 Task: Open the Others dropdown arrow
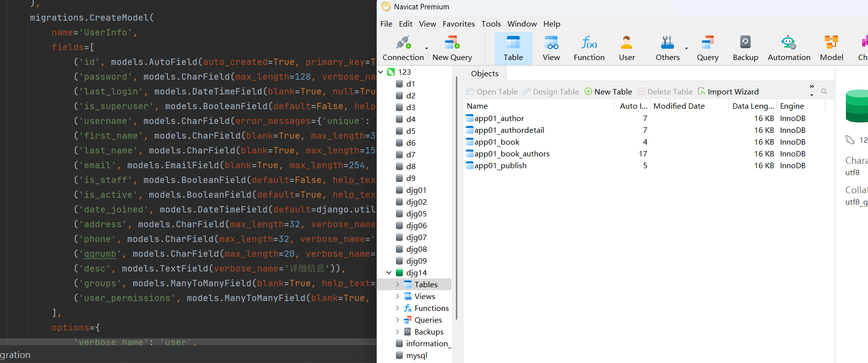tap(686, 48)
